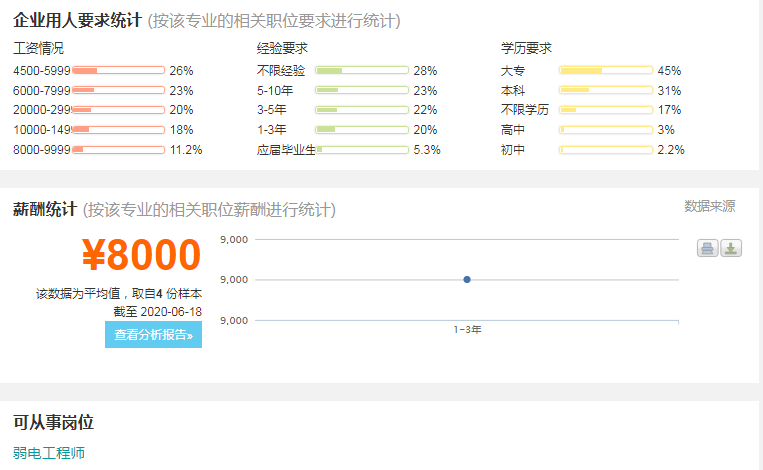Click the 20000-299 salary bar
This screenshot has height=470, width=763.
tap(119, 110)
